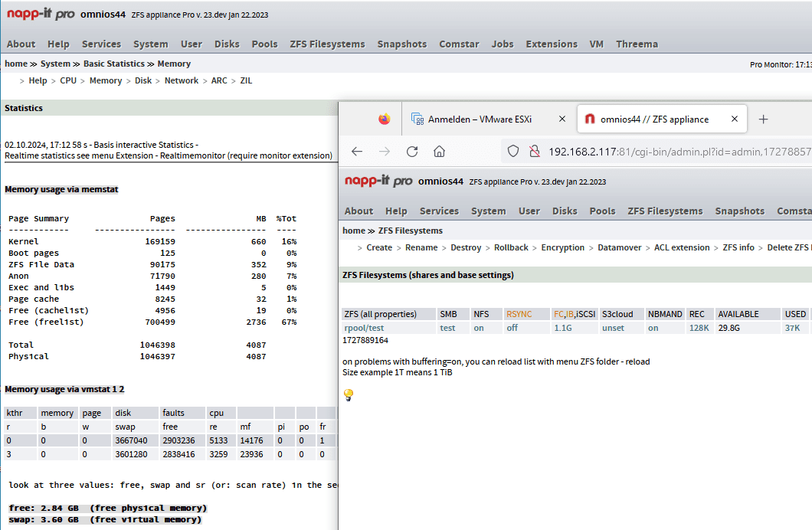Image resolution: width=812 pixels, height=530 pixels.
Task: Open Services menu in front browser window
Action: (439, 211)
